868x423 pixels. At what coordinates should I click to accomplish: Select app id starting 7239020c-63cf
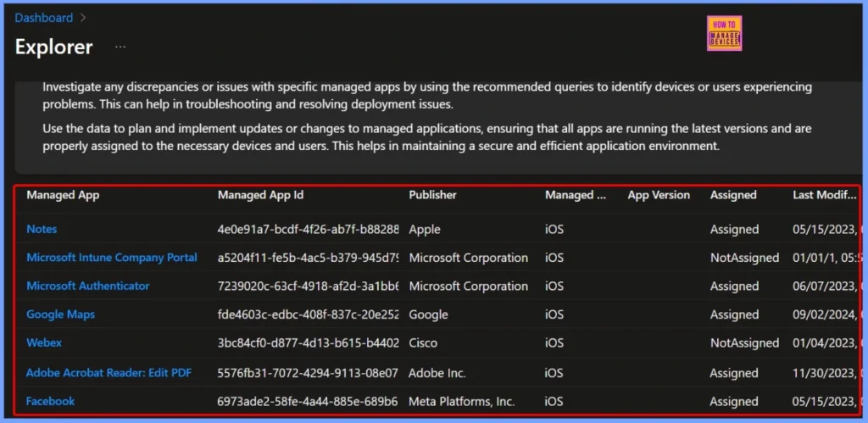(309, 287)
